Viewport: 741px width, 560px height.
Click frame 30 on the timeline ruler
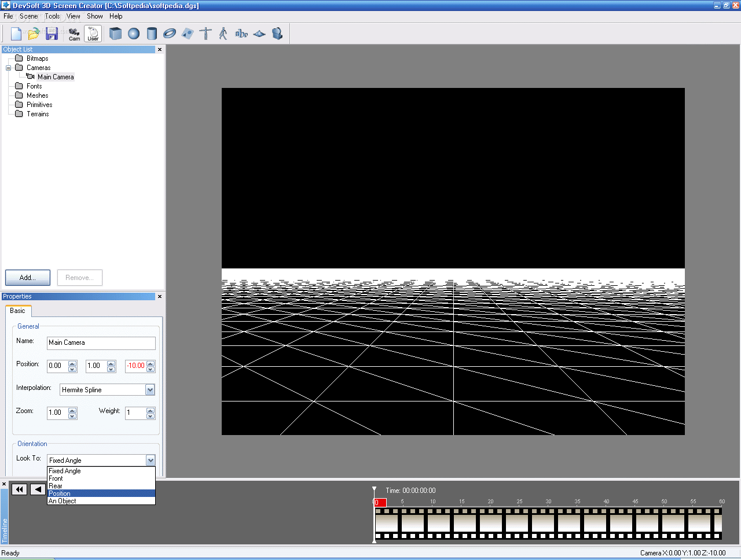548,502
